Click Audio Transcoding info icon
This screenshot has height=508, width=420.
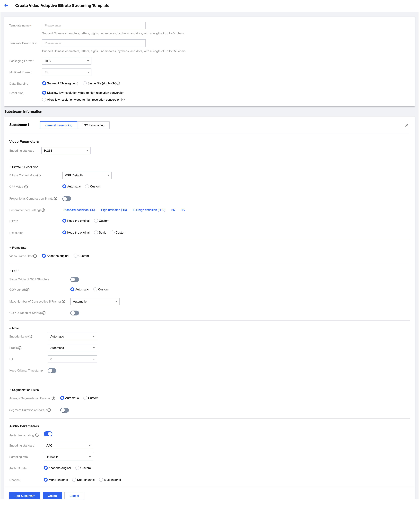click(x=37, y=435)
